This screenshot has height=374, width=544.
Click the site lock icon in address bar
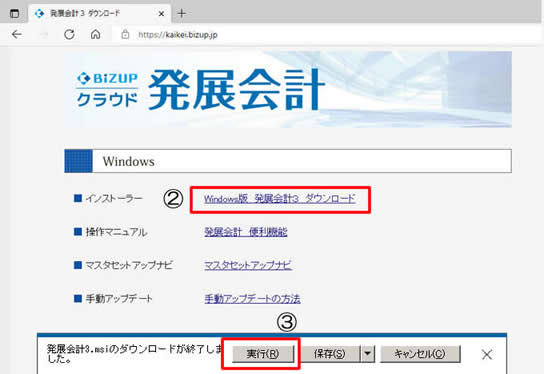tap(125, 34)
